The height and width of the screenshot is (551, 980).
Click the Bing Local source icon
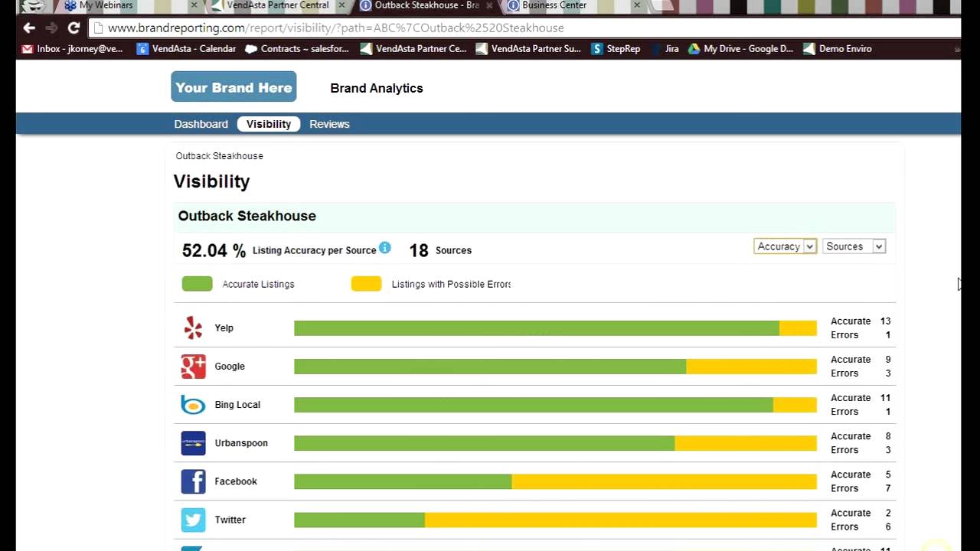[193, 405]
